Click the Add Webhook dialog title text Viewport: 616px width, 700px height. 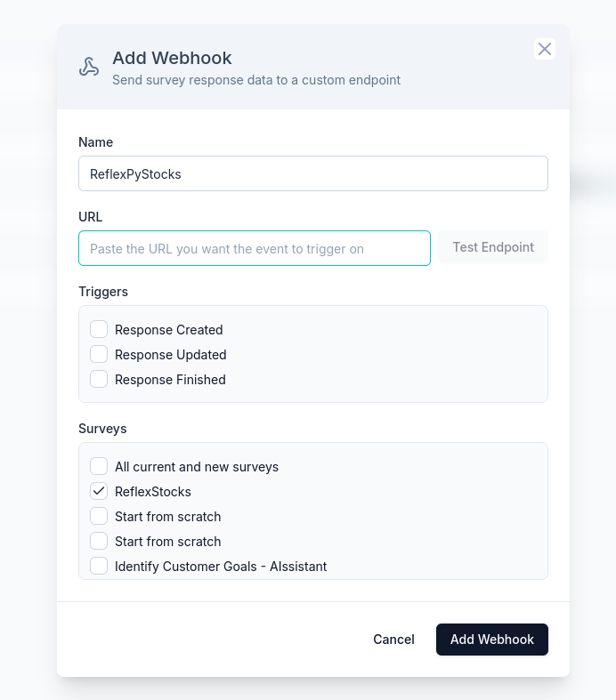tap(172, 58)
